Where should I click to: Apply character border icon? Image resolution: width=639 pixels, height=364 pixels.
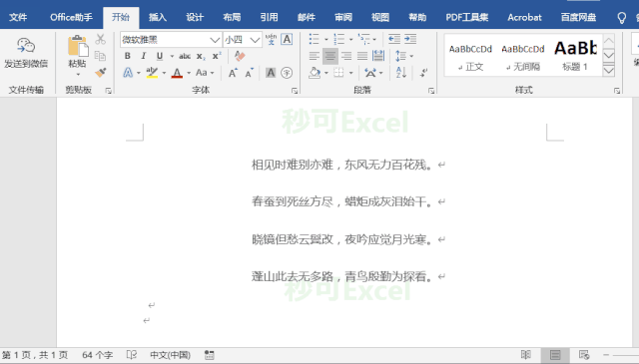(287, 40)
